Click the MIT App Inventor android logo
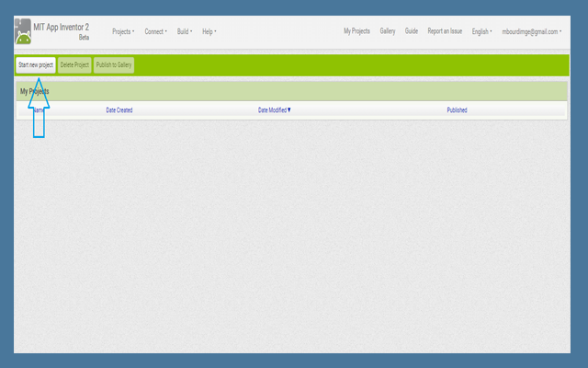This screenshot has width=588, height=368. click(x=23, y=31)
